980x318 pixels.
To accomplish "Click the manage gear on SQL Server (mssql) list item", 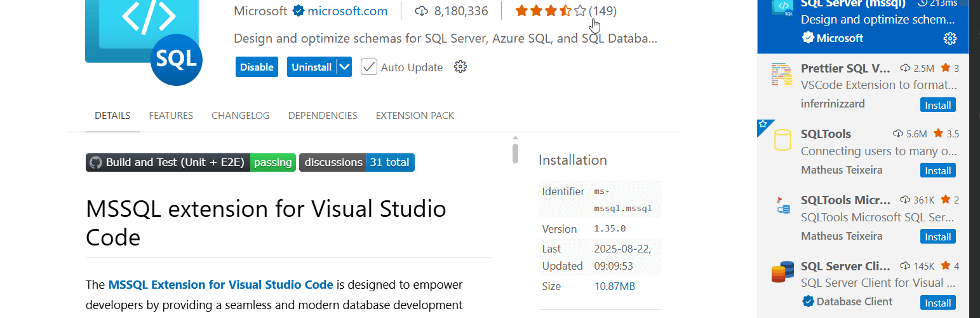I will point(950,38).
